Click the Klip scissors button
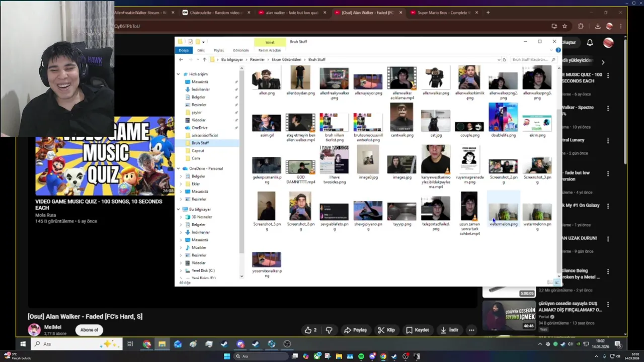Viewport: 644px width, 362px height. coord(386,330)
